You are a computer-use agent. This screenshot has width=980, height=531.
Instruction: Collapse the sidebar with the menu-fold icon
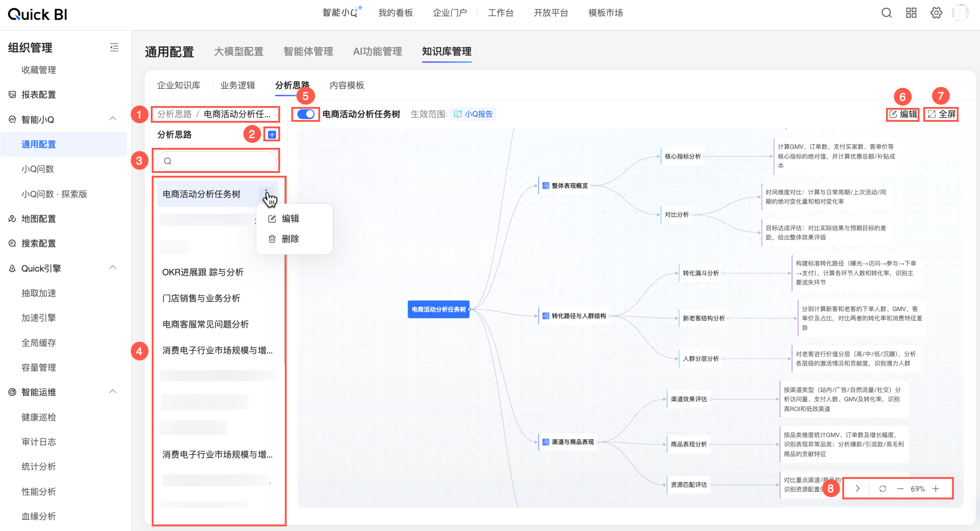coord(114,47)
